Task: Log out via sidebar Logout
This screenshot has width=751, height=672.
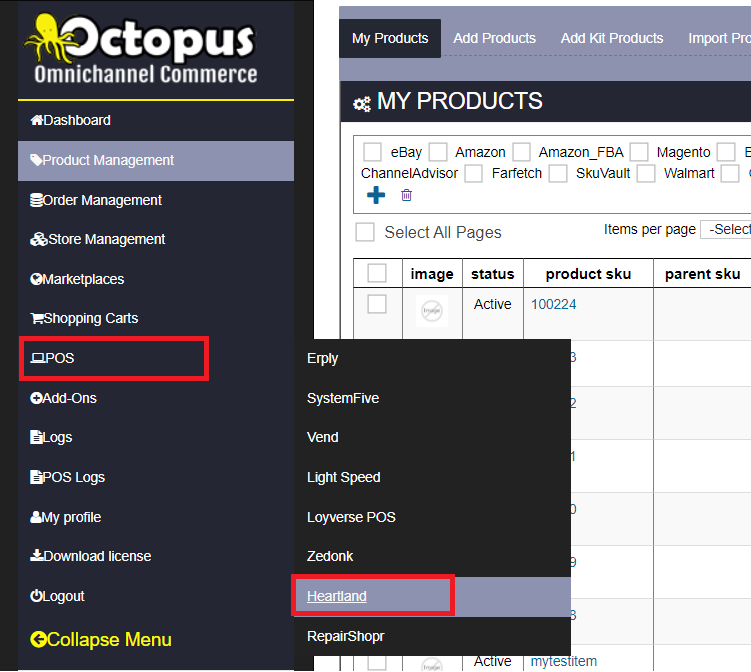Action: [156, 596]
